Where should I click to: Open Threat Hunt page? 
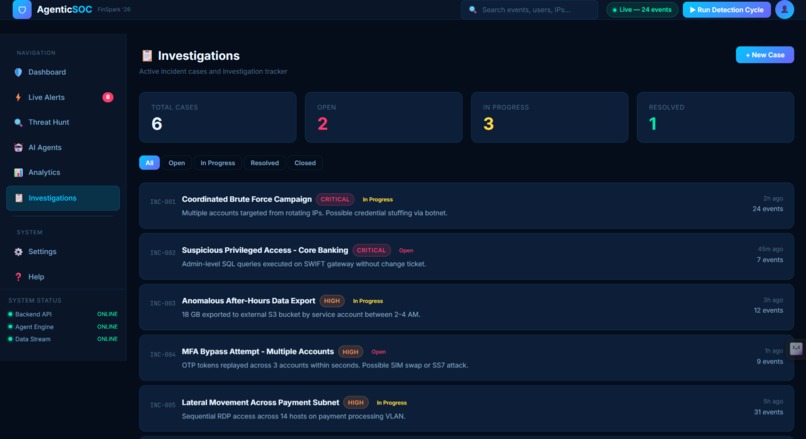pyautogui.click(x=63, y=122)
